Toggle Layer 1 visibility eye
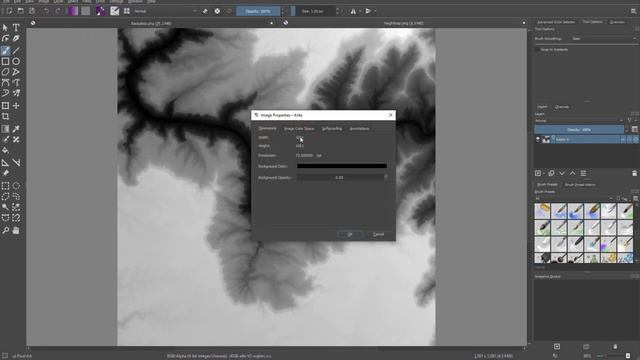The image size is (640, 360). pos(538,140)
